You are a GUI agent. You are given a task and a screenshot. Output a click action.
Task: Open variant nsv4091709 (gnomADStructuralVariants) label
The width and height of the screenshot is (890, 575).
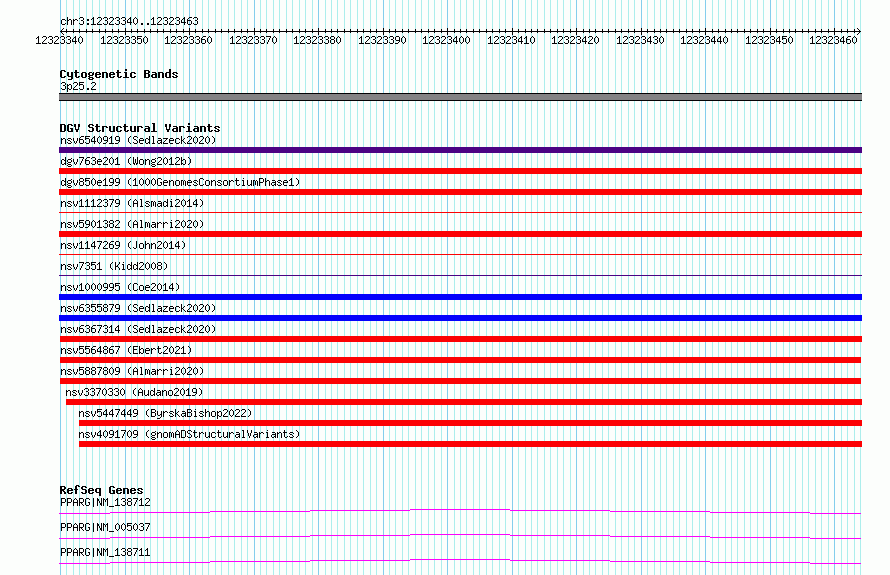189,434
